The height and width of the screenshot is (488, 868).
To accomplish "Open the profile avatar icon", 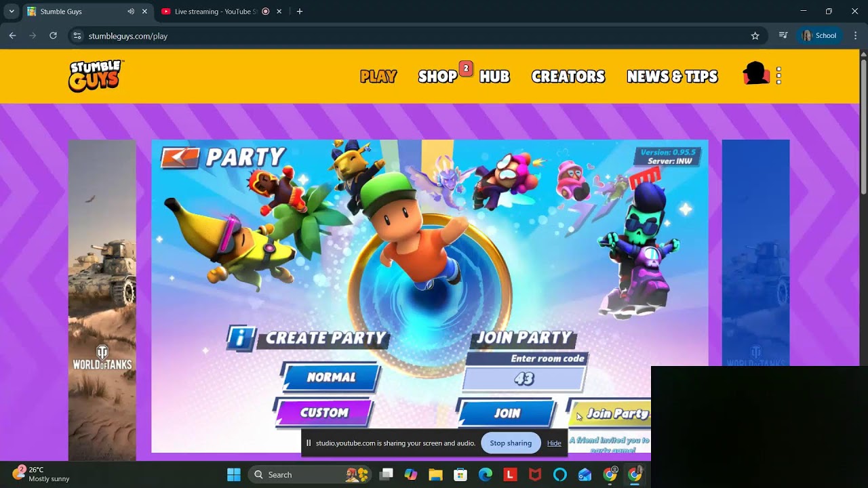I will (756, 74).
